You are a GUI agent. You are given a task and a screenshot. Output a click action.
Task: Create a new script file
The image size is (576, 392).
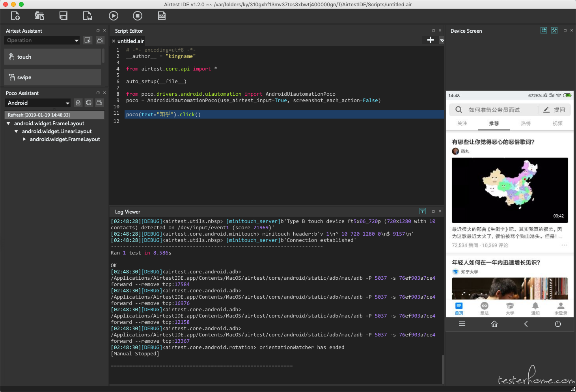coord(15,16)
